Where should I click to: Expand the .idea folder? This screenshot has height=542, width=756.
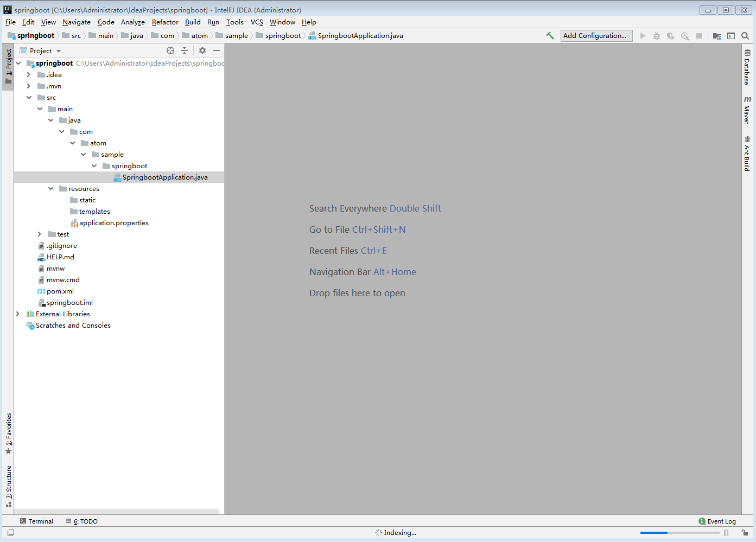(29, 75)
